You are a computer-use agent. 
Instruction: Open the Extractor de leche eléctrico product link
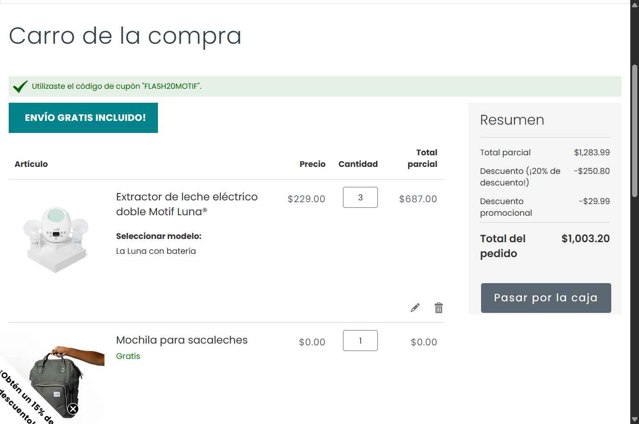click(187, 204)
